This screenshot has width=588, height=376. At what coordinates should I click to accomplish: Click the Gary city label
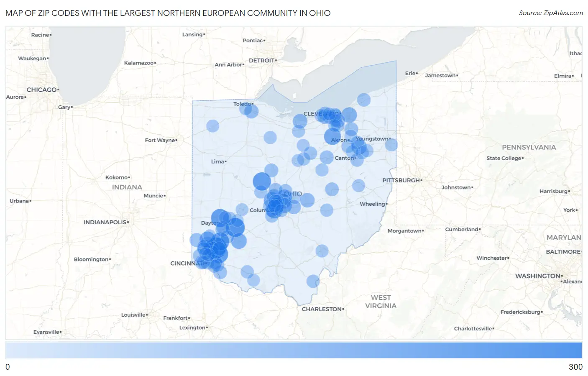[64, 107]
